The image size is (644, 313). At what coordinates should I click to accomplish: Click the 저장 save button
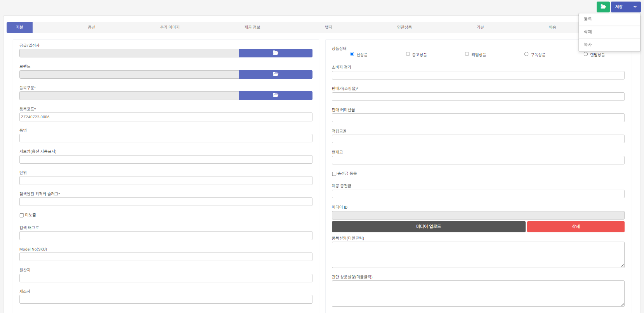tap(620, 7)
